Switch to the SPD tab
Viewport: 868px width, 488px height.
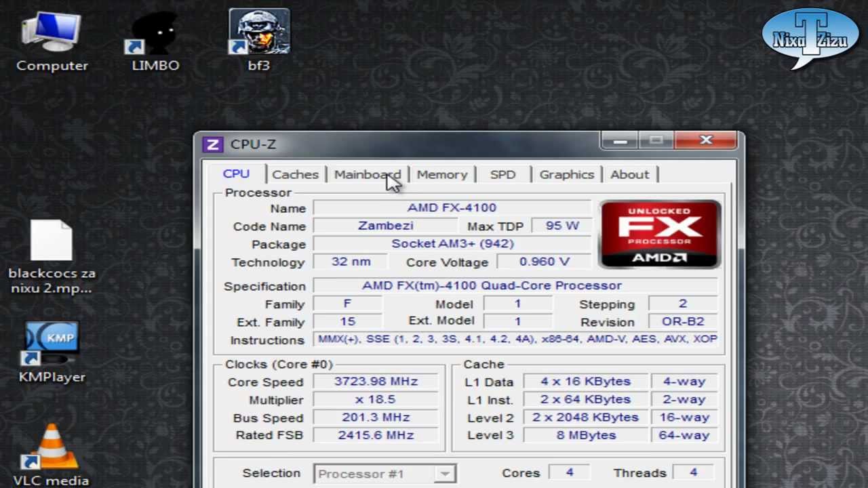tap(502, 175)
